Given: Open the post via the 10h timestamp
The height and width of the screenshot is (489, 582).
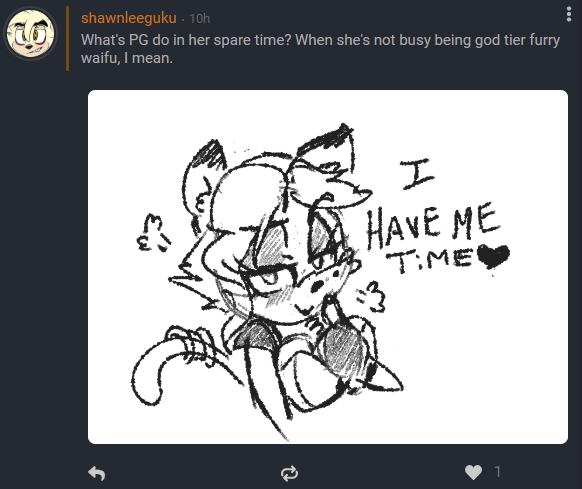Looking at the screenshot, I should (x=200, y=18).
